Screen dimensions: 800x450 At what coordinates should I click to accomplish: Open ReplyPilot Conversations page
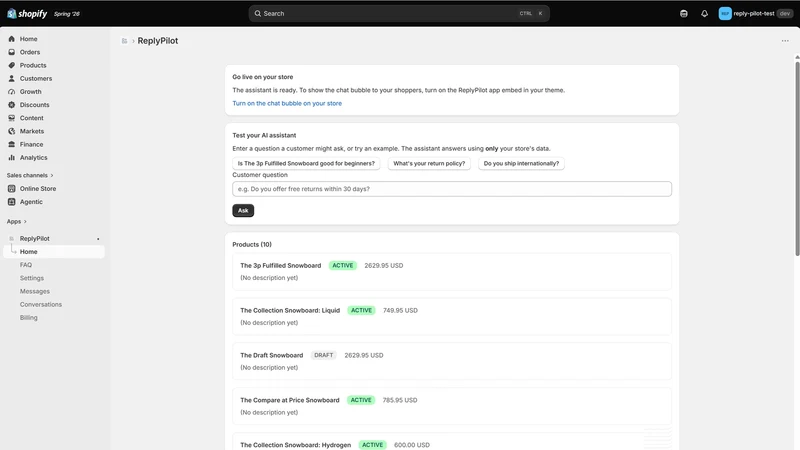[x=41, y=305]
